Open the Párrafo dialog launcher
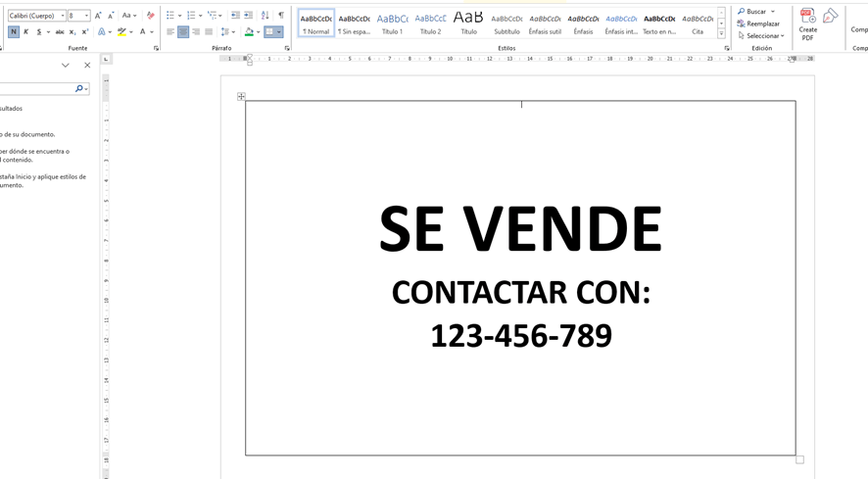Image resolution: width=868 pixels, height=479 pixels. [x=287, y=49]
